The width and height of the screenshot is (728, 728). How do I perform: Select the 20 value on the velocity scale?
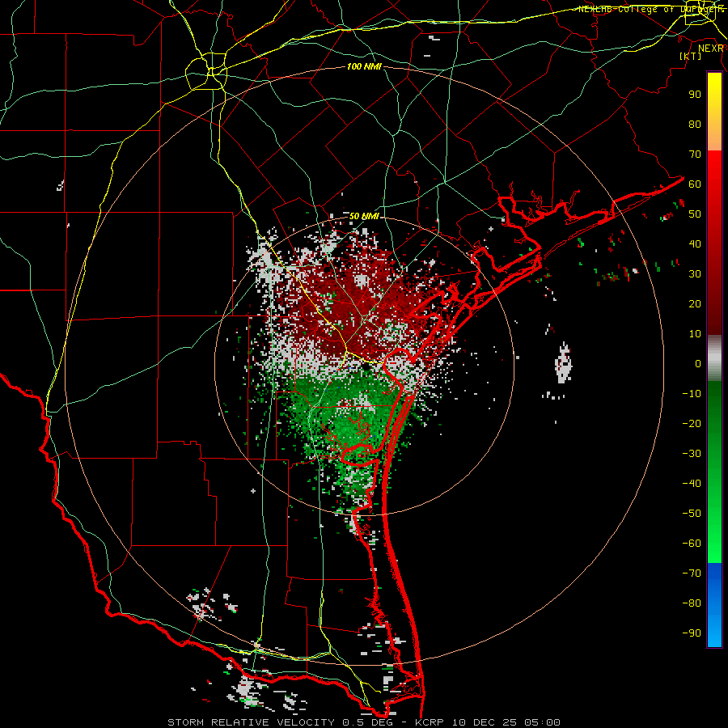(x=695, y=303)
